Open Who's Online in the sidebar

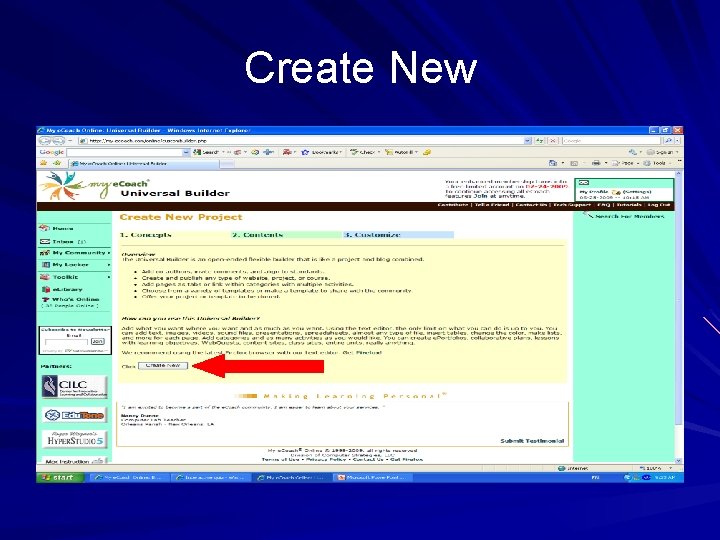75,299
